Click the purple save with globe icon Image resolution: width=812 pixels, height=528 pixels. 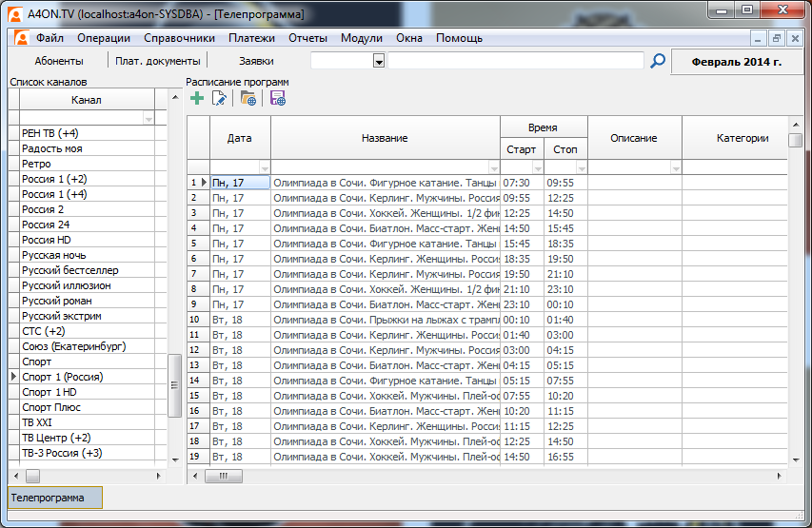pyautogui.click(x=277, y=98)
